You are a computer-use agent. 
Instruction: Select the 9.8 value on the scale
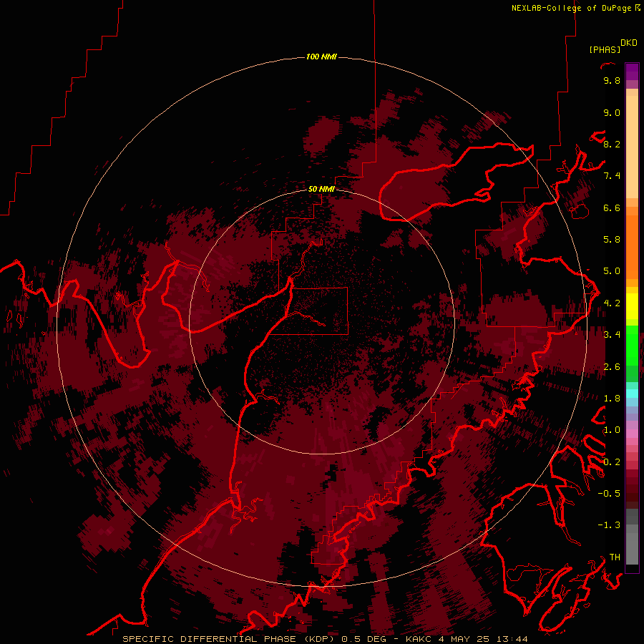point(612,80)
